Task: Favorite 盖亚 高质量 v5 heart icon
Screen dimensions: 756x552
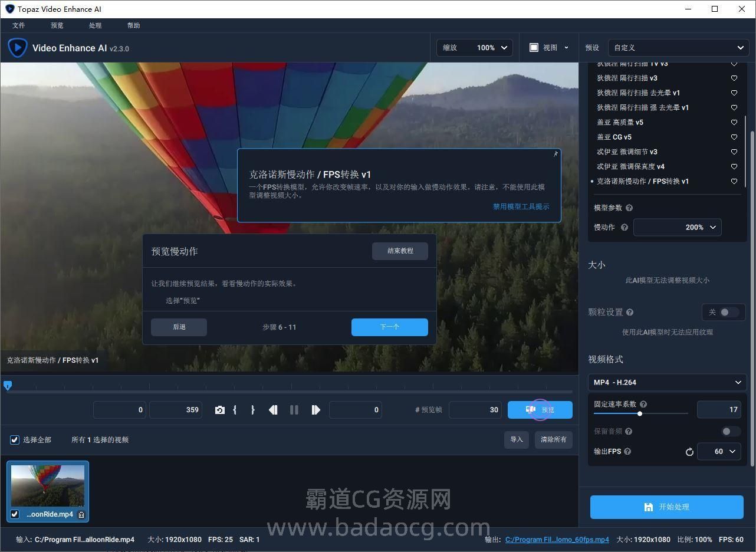Action: (x=734, y=122)
